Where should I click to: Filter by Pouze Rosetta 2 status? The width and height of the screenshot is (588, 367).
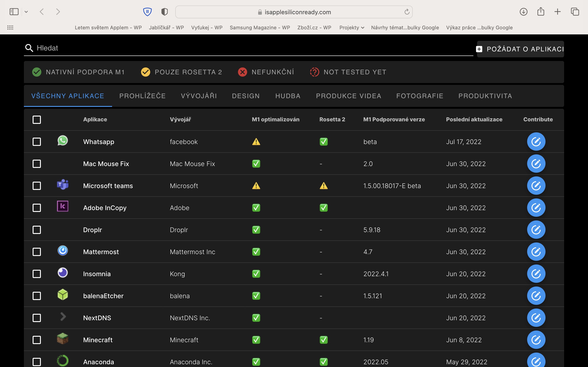pos(181,72)
